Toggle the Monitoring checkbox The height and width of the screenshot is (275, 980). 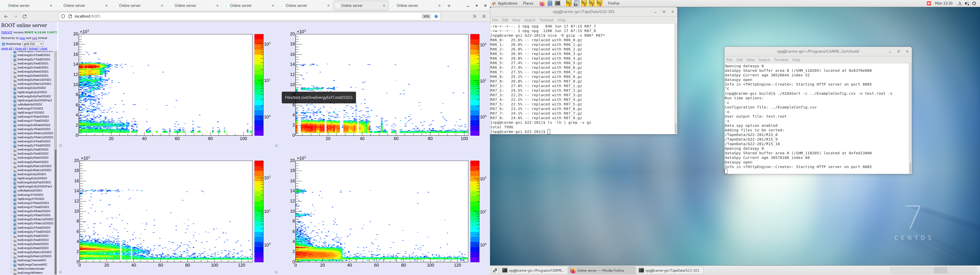(3, 44)
